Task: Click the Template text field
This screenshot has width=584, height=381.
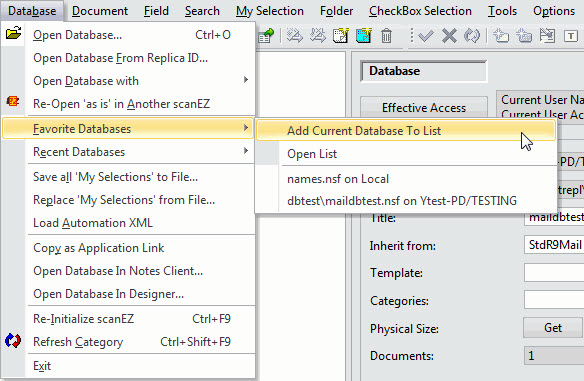Action: 554,273
